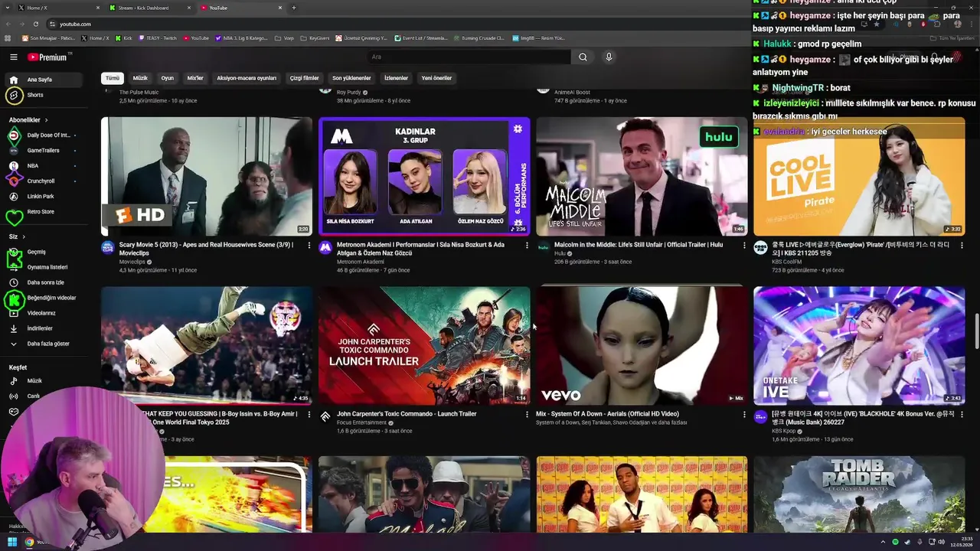The image size is (980, 551).
Task: Open options menu for Scary Movie 5 video
Action: pos(309,245)
